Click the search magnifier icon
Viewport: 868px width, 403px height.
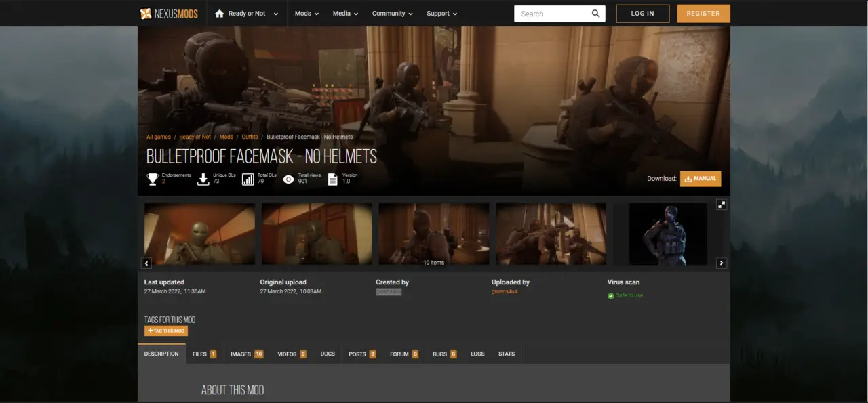click(x=595, y=14)
